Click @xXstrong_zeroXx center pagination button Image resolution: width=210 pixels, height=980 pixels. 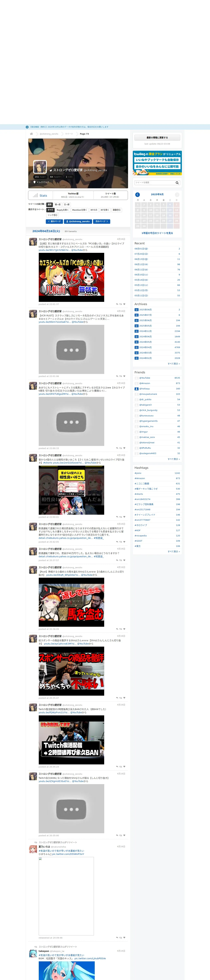[x=78, y=221]
